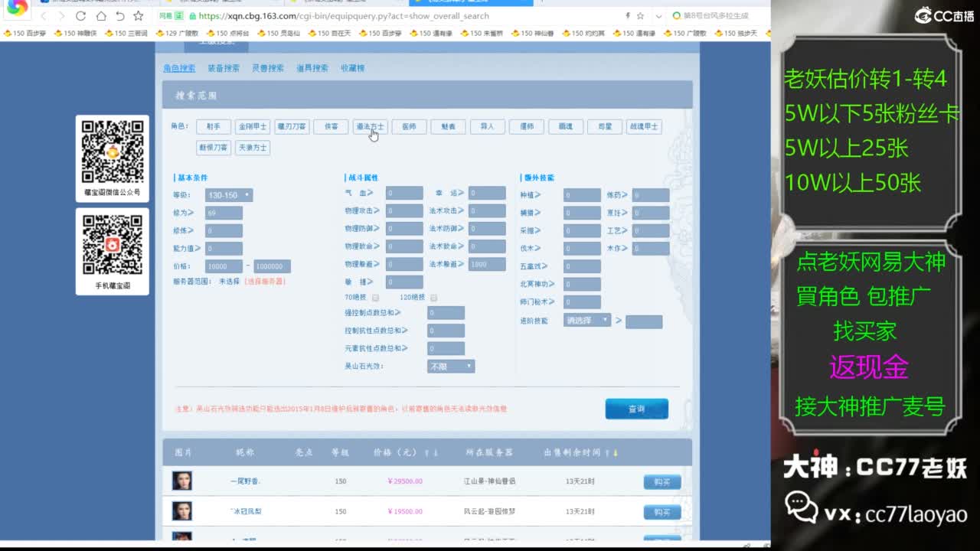The image size is (980, 551).
Task: Open the 昊山石光效 dropdown
Action: click(x=451, y=367)
